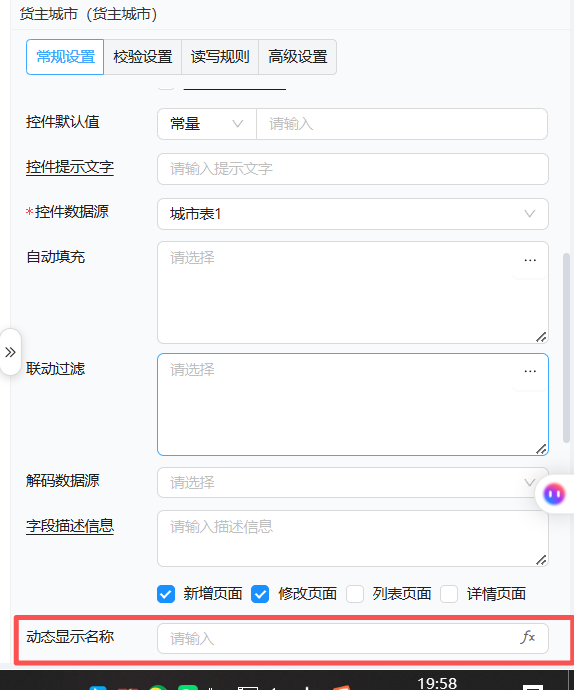Image resolution: width=574 pixels, height=690 pixels.
Task: Open the fx formula editor for 动态显示名称
Action: pos(528,637)
